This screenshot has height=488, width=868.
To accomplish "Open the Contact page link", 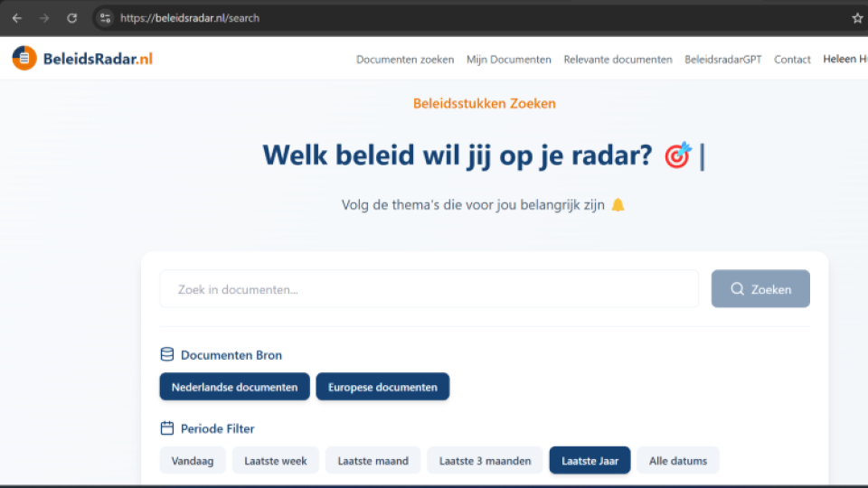I will pos(792,60).
